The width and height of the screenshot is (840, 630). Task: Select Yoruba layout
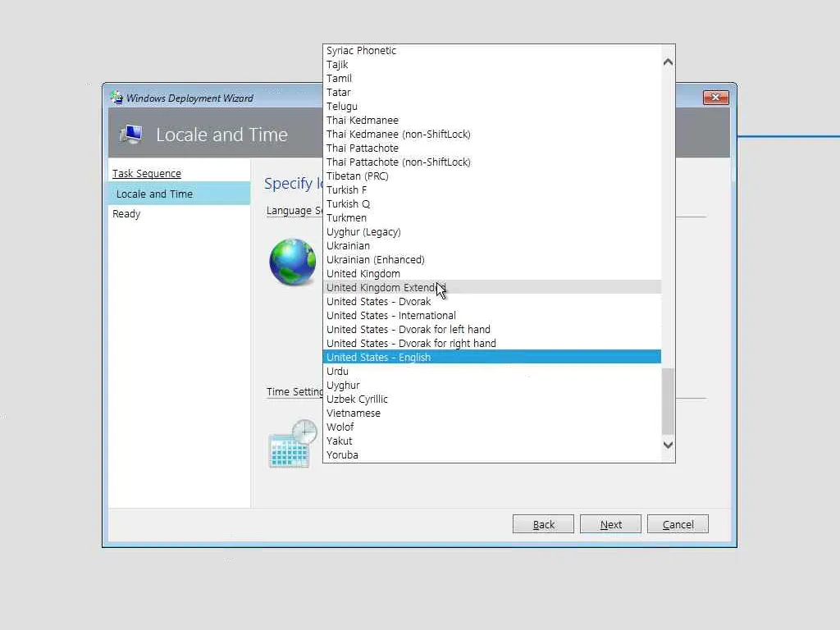(x=492, y=454)
